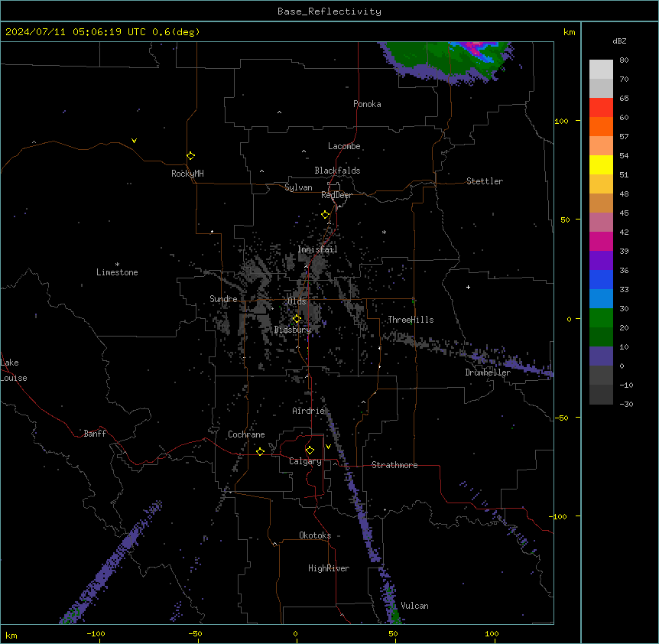Image resolution: width=659 pixels, height=644 pixels.
Task: Click the Limestone label
Action: (x=117, y=272)
